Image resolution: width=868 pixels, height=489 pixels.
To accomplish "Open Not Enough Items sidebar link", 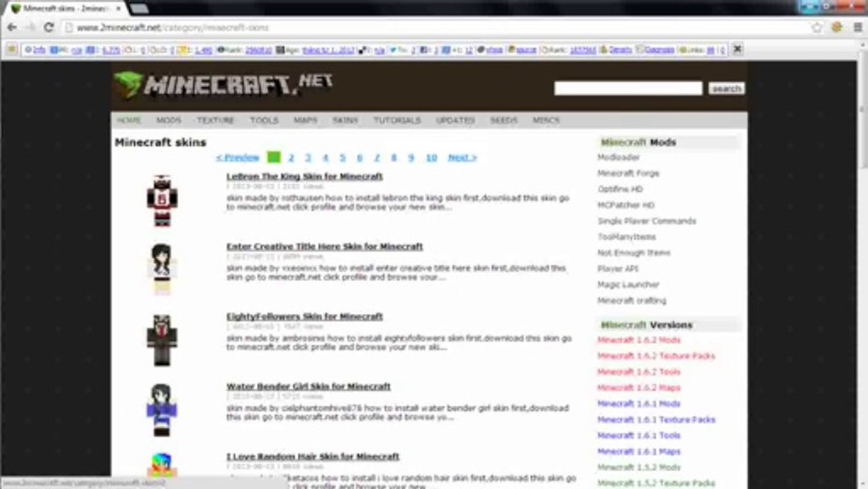I will [x=634, y=253].
